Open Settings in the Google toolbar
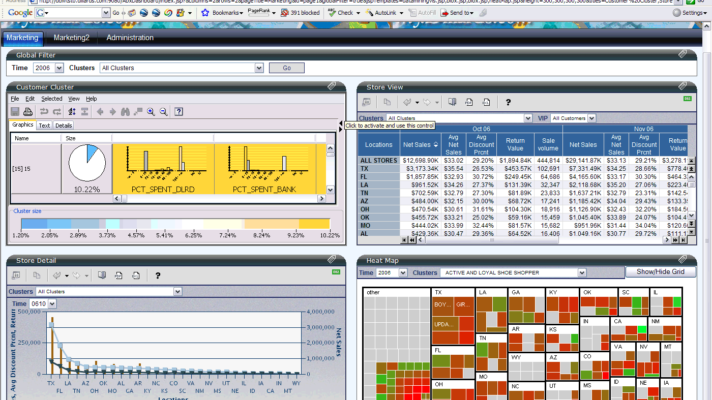Screen dimensions: 712x400 pos(690,13)
